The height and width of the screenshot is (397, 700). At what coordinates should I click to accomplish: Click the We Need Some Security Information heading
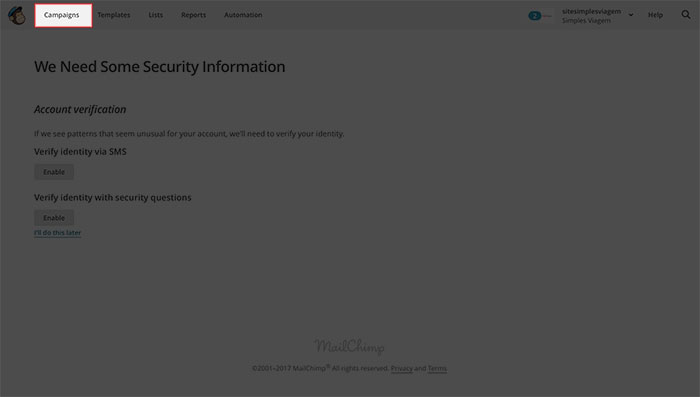pyautogui.click(x=159, y=67)
